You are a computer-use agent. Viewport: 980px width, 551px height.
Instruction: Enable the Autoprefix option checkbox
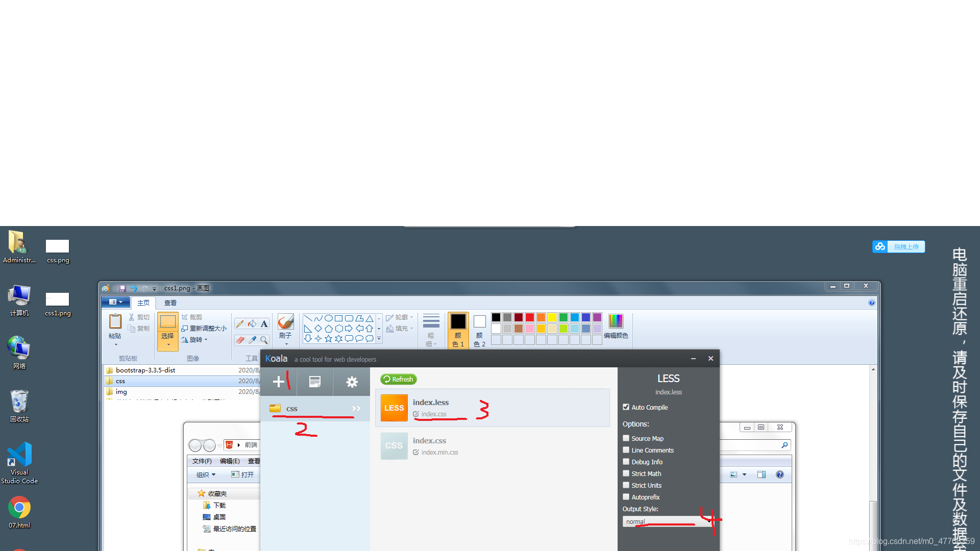626,496
